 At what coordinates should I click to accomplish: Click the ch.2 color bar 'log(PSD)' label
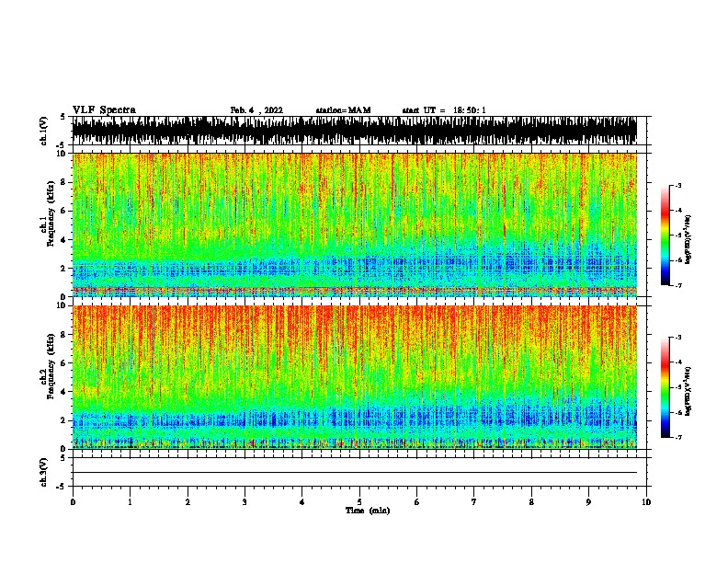[x=688, y=392]
